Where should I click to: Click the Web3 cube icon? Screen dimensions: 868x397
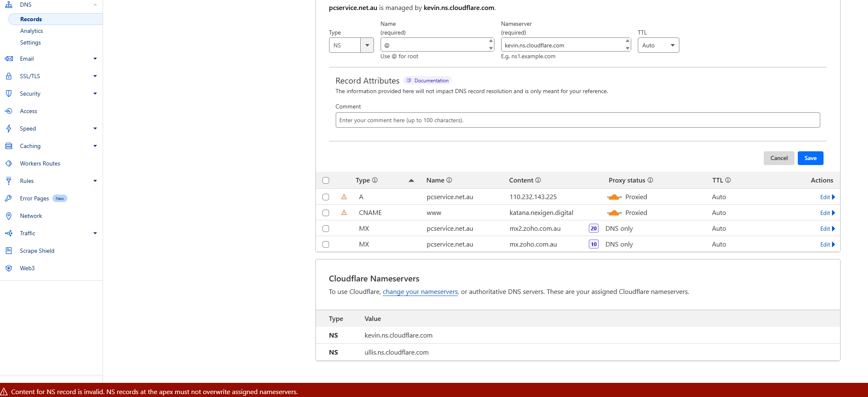tap(9, 268)
